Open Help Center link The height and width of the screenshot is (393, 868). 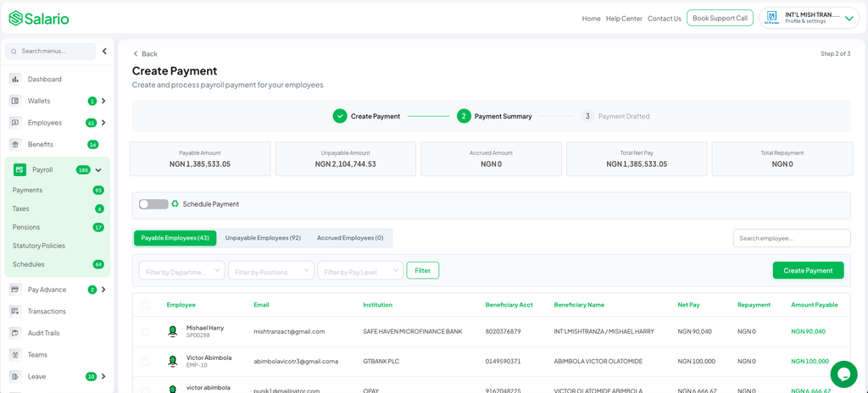click(x=625, y=19)
